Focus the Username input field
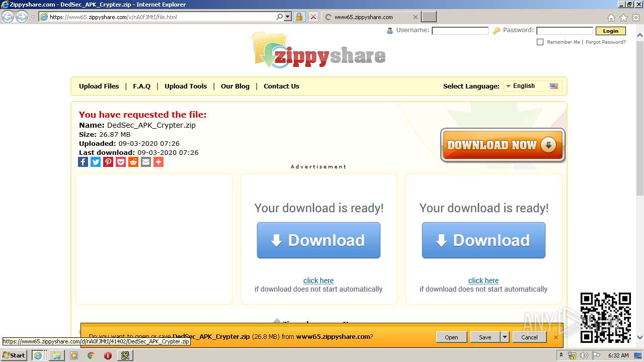644x362 pixels. click(460, 31)
